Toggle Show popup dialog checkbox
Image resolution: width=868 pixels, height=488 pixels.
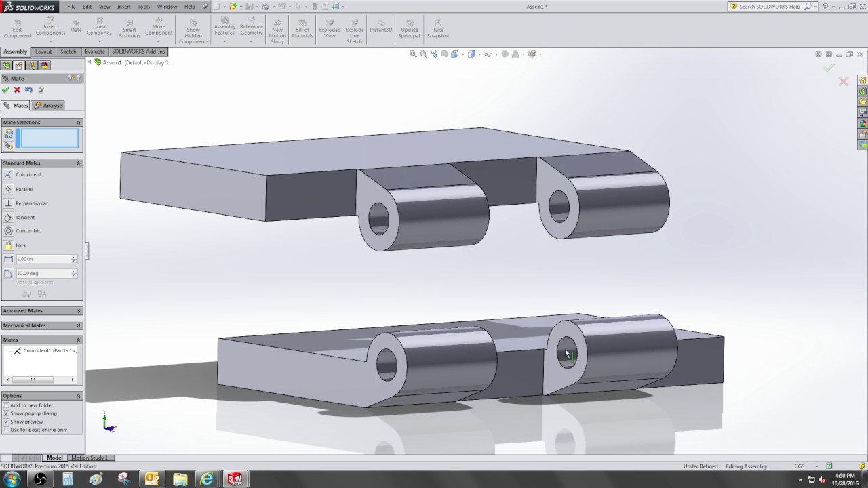click(x=6, y=413)
